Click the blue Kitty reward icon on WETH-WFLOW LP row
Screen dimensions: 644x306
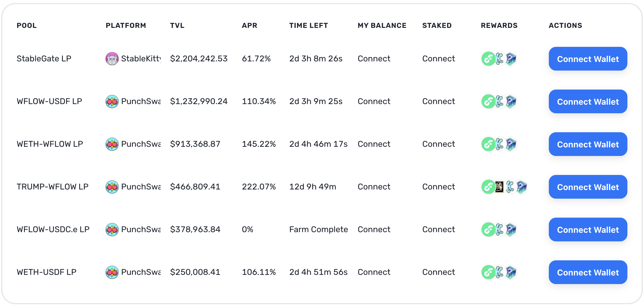click(x=500, y=144)
